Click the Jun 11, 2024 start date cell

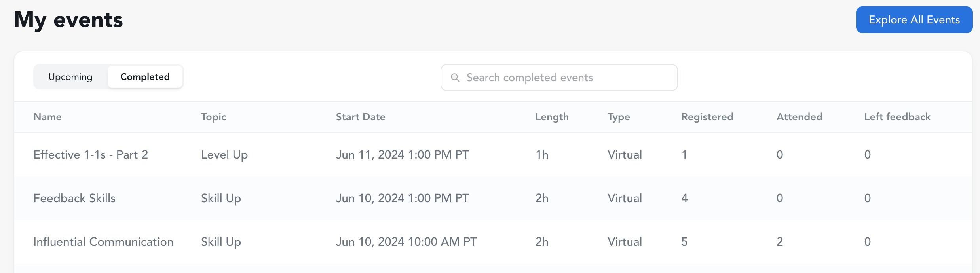coord(403,155)
